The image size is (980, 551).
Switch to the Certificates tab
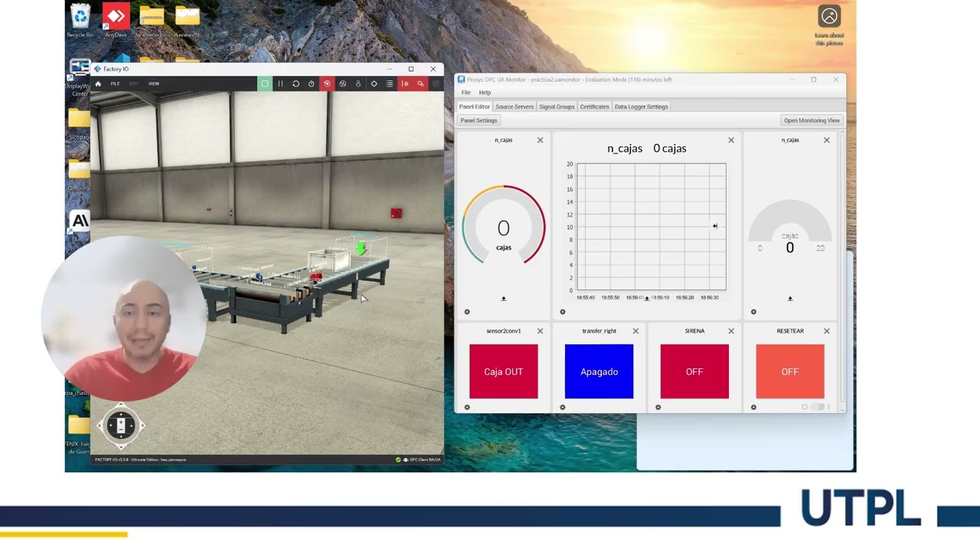click(x=594, y=106)
